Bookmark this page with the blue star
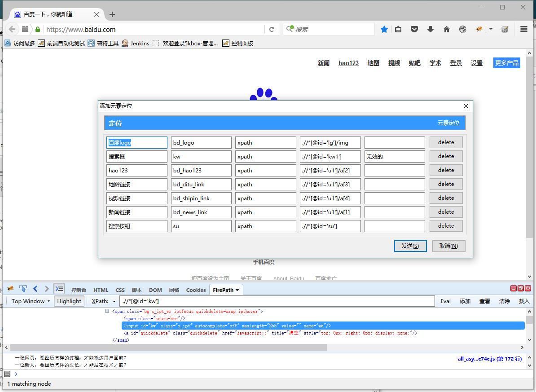This screenshot has height=392, width=536. [384, 30]
